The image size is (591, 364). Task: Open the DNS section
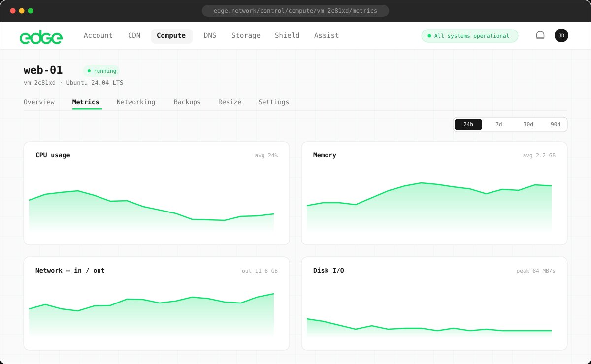(x=210, y=35)
